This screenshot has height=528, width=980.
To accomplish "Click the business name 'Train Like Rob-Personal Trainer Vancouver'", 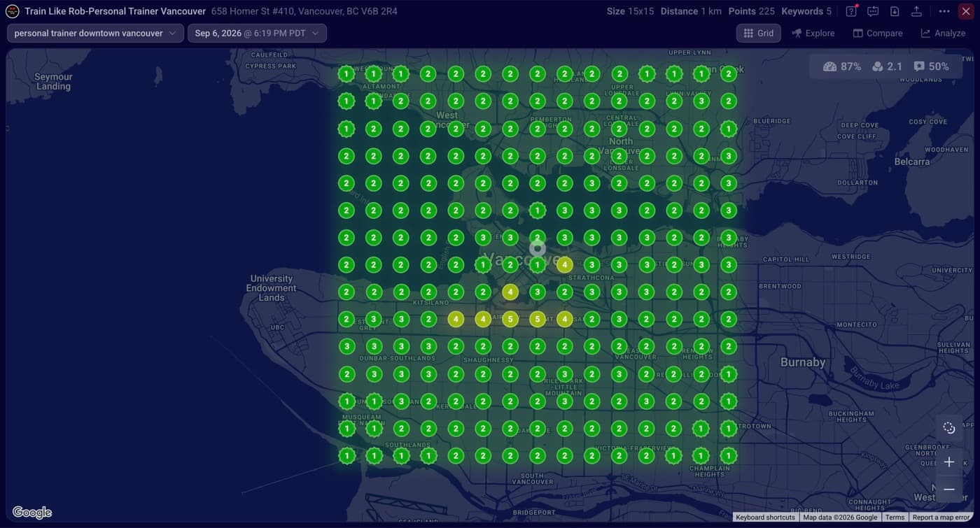I will [115, 11].
